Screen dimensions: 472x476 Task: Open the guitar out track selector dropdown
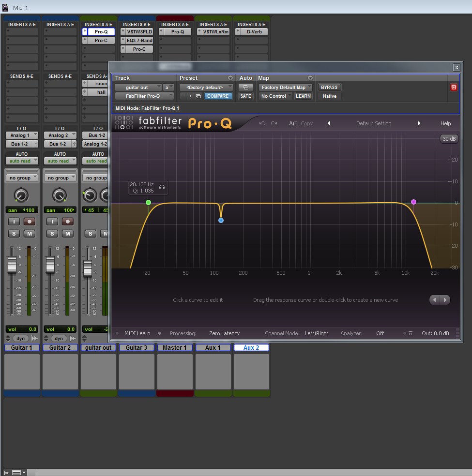[138, 88]
